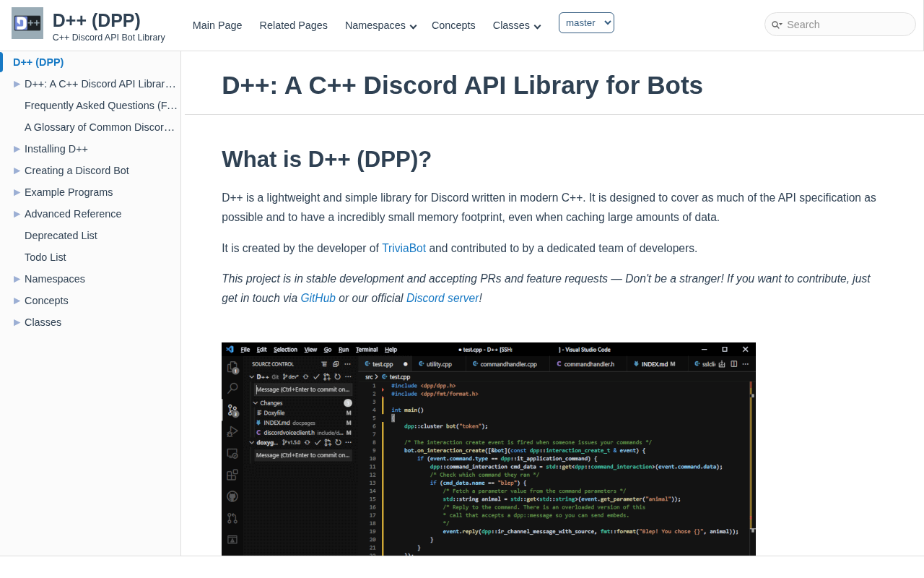Viewport: 924px width, 578px height.
Task: Click the Visual Studio Code screenshot image
Action: 488,449
